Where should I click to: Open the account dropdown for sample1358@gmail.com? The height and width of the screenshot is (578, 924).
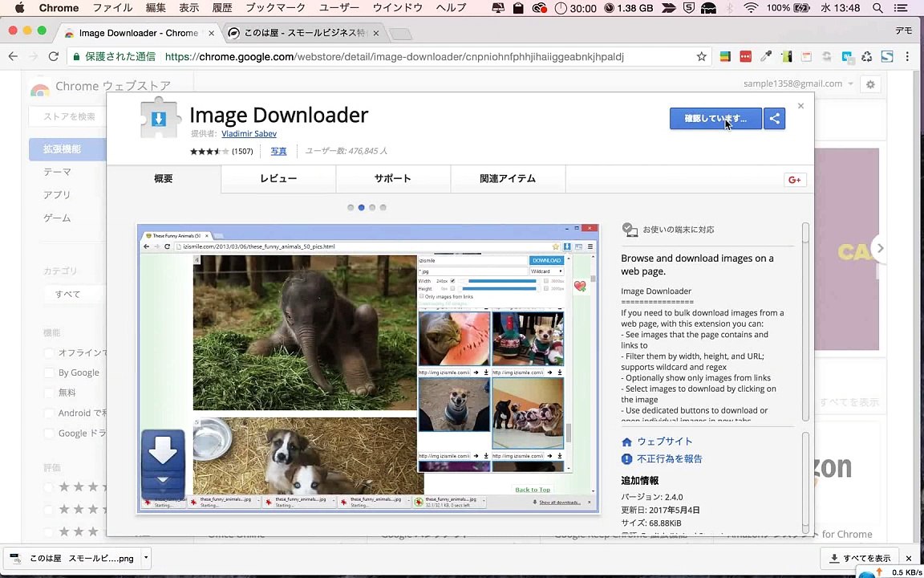(799, 84)
